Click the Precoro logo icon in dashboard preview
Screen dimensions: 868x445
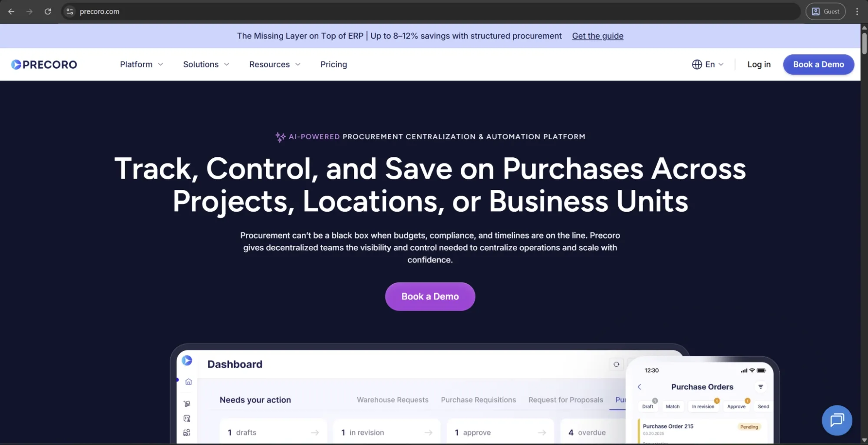pyautogui.click(x=187, y=360)
